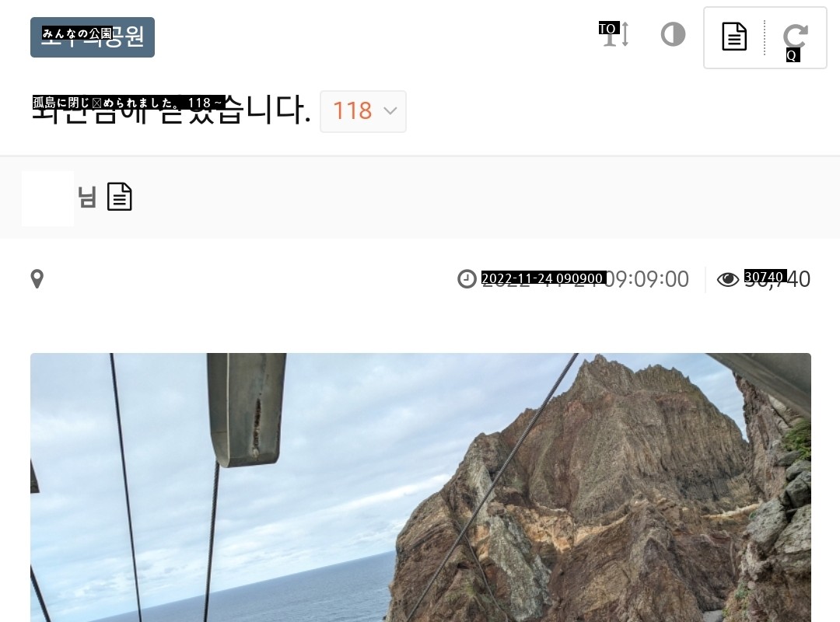This screenshot has height=622, width=840.
Task: Click the TO label on text size icon
Action: coord(608,28)
